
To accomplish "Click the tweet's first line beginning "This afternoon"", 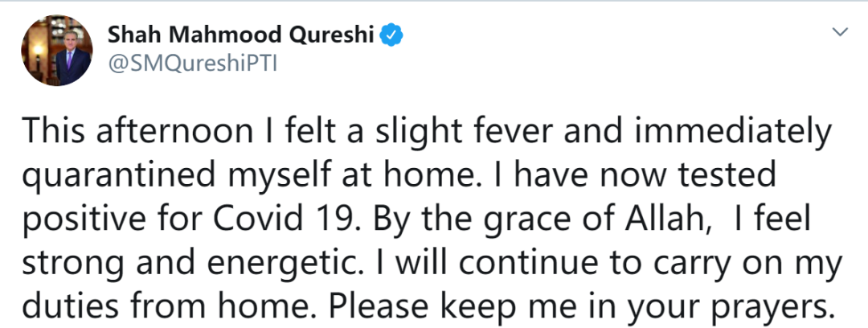I will click(x=426, y=131).
